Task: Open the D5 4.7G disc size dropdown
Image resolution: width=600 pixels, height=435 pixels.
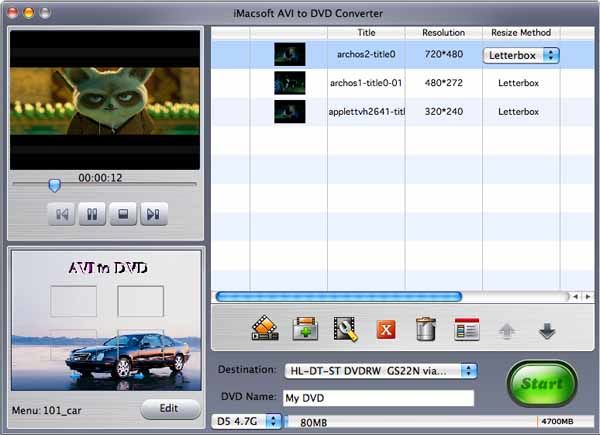Action: coord(247,422)
